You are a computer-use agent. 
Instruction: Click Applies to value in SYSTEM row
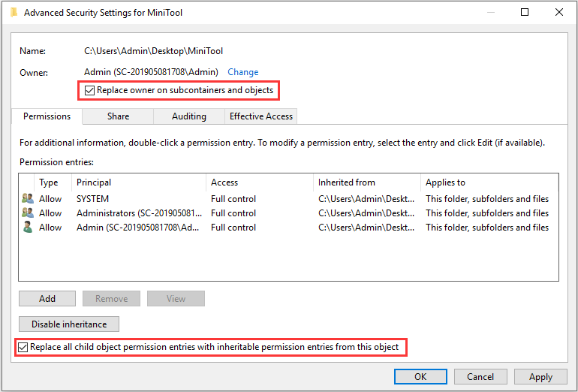click(487, 199)
